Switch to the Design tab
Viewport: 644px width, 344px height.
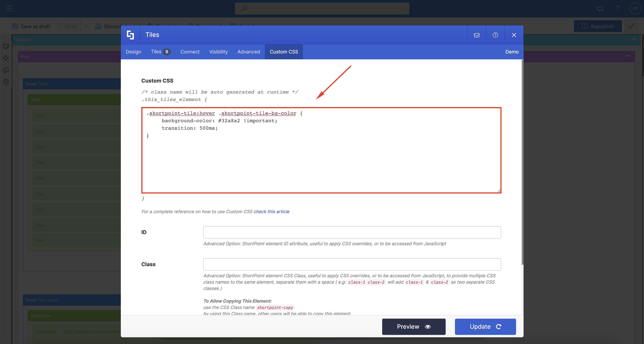[133, 52]
